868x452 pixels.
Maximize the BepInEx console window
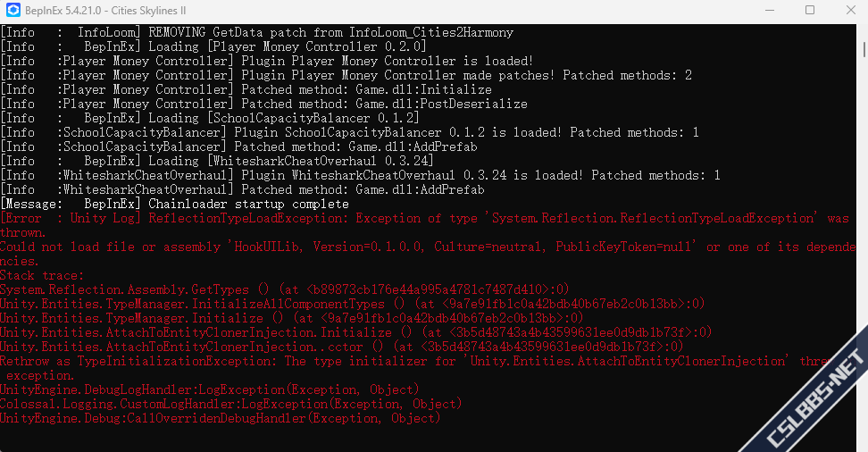tap(810, 10)
